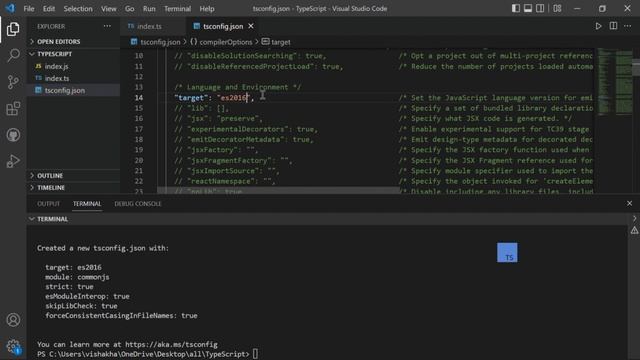Open the GitHub view icon
The width and height of the screenshot is (640, 360).
pyautogui.click(x=13, y=135)
